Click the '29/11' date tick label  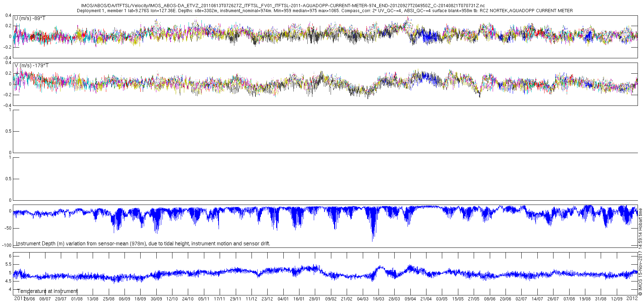tap(236, 299)
